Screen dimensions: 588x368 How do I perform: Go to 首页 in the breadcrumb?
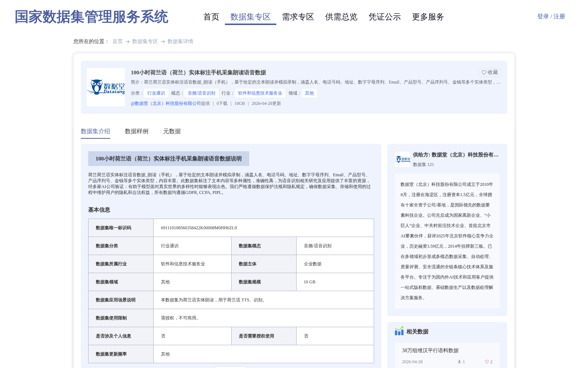pos(118,41)
